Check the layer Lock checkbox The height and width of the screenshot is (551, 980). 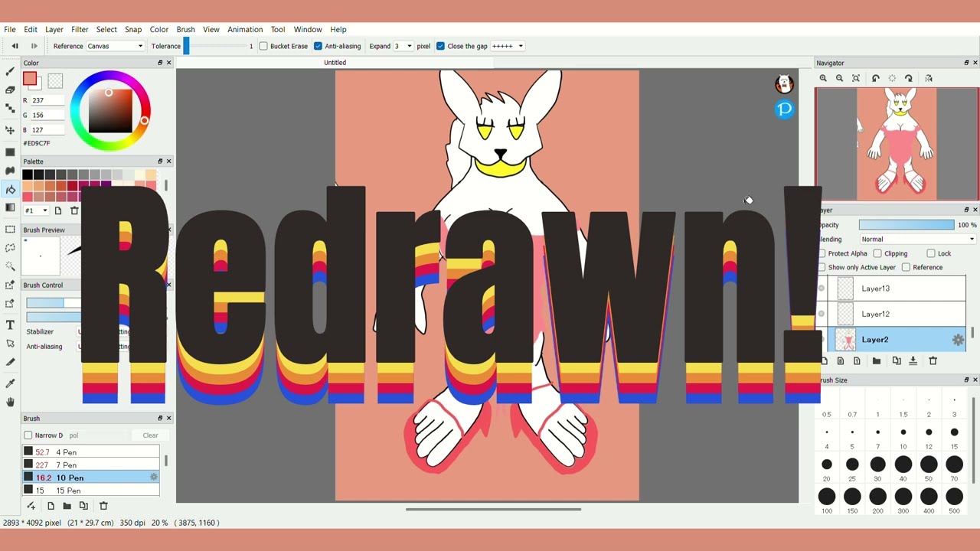coord(931,253)
